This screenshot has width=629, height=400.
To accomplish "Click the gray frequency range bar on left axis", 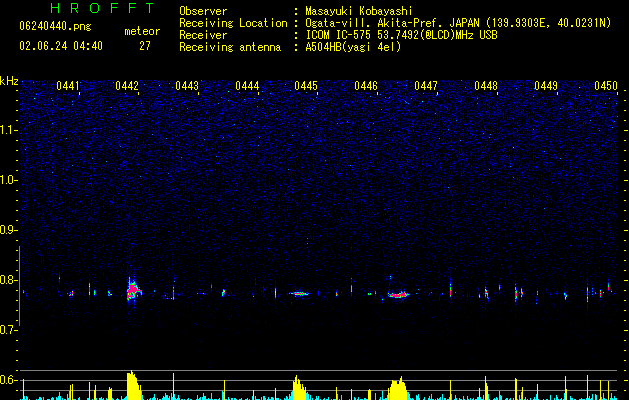I will (x=19, y=286).
